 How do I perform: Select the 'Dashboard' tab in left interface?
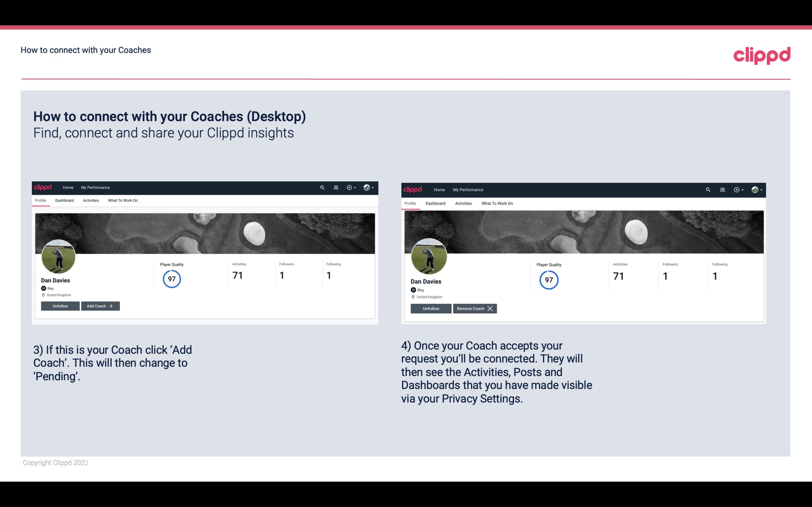64,200
